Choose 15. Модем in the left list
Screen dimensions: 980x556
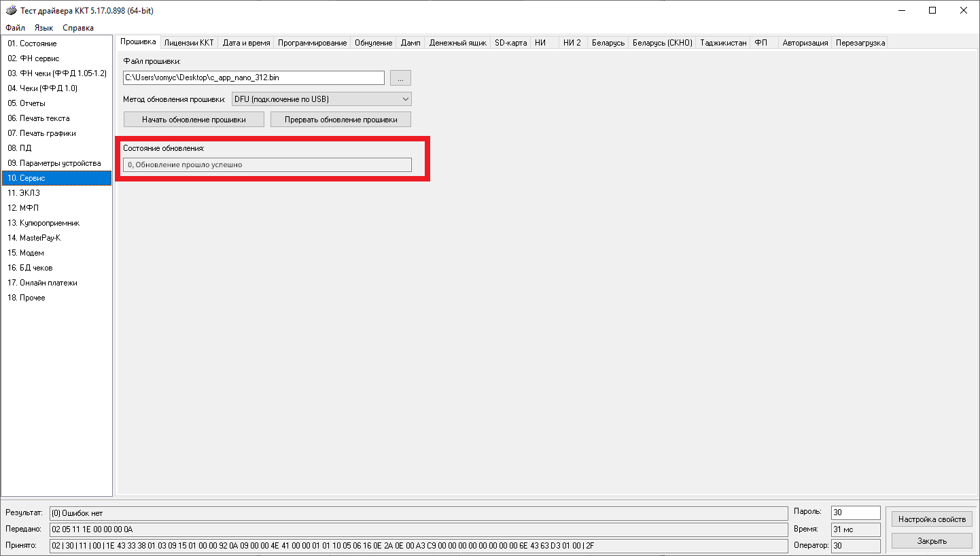pyautogui.click(x=26, y=253)
